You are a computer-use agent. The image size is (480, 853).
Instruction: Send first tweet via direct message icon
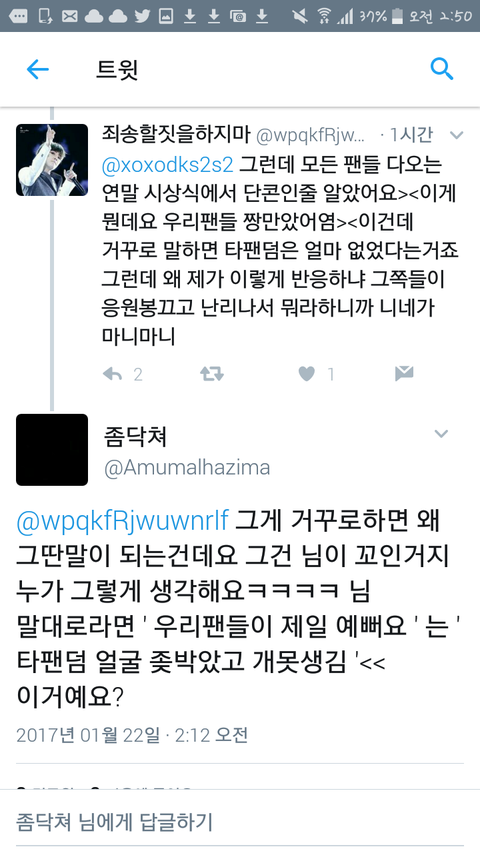point(404,373)
